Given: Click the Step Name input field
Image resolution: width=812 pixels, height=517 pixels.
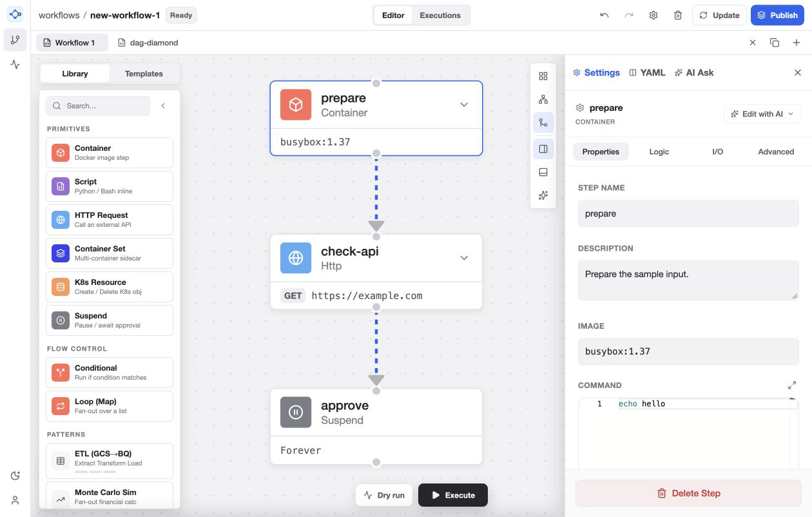Looking at the screenshot, I should click(688, 213).
